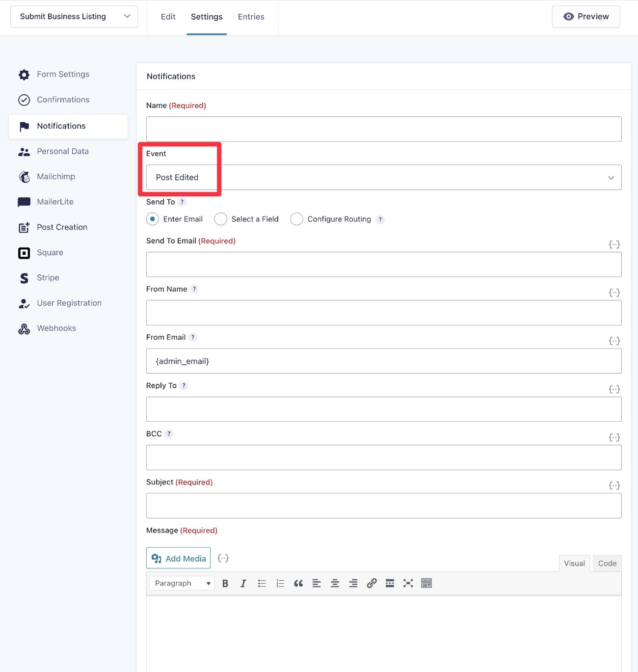Open User Registration settings via sidebar icon
The height and width of the screenshot is (672, 638).
pos(24,303)
